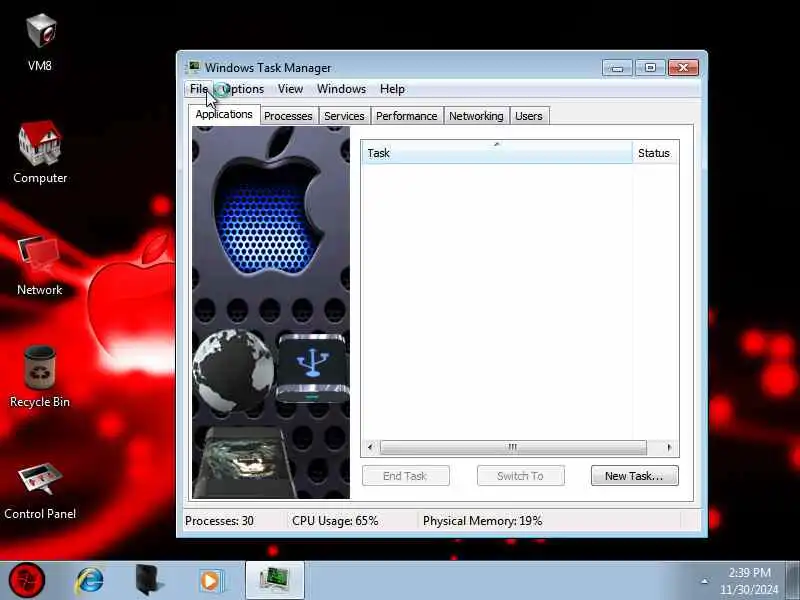Switch to the Applications tab
The image size is (800, 600).
pos(224,115)
